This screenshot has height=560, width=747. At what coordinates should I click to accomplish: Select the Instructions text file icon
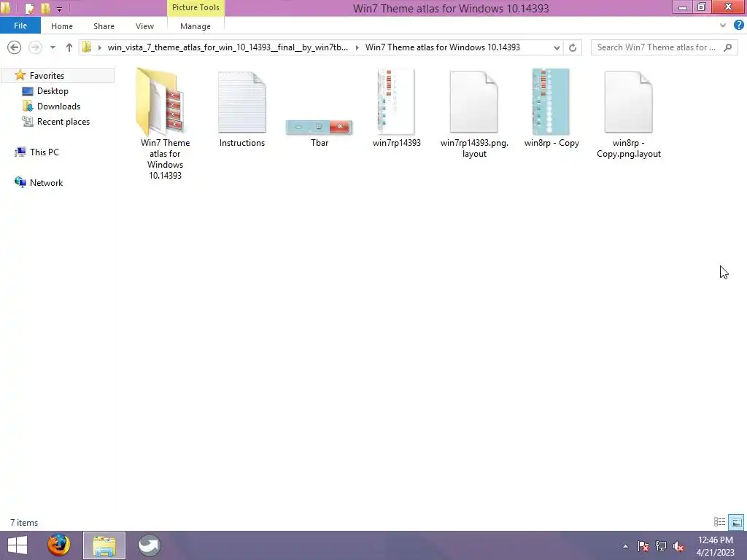point(242,102)
